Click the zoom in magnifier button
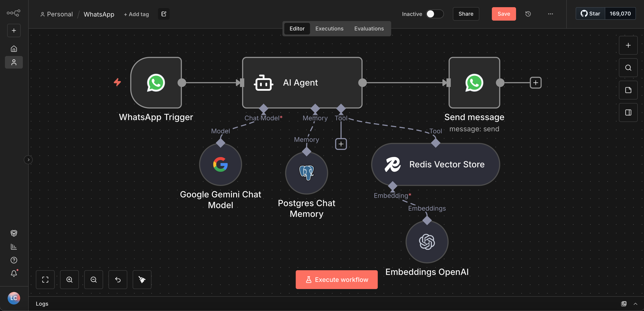This screenshot has width=644, height=311. tap(69, 279)
